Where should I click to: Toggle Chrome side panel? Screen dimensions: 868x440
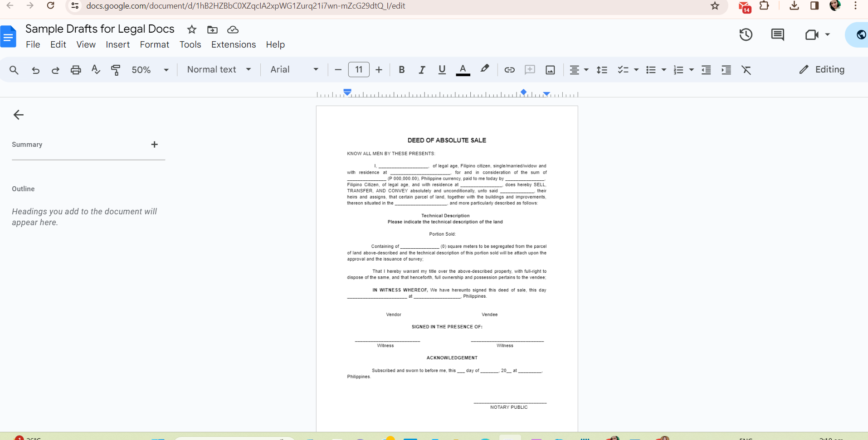click(x=814, y=6)
